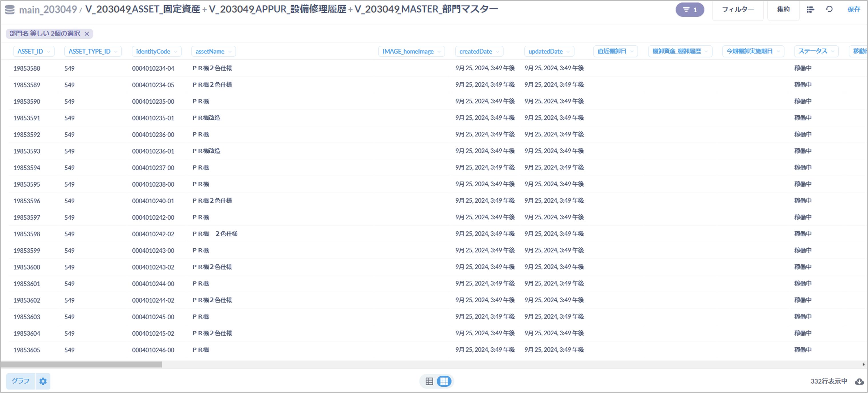Viewport: 868px width, 393px height.
Task: Open createdDate column header menu
Action: 479,51
